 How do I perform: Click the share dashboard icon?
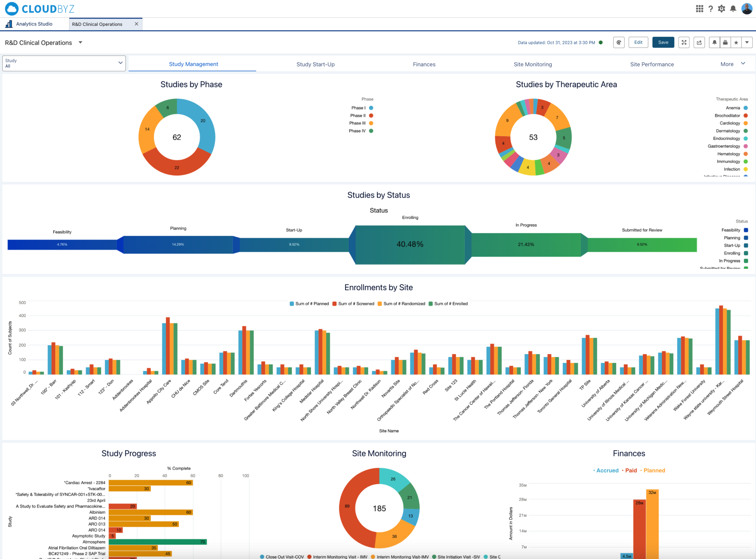[x=699, y=42]
